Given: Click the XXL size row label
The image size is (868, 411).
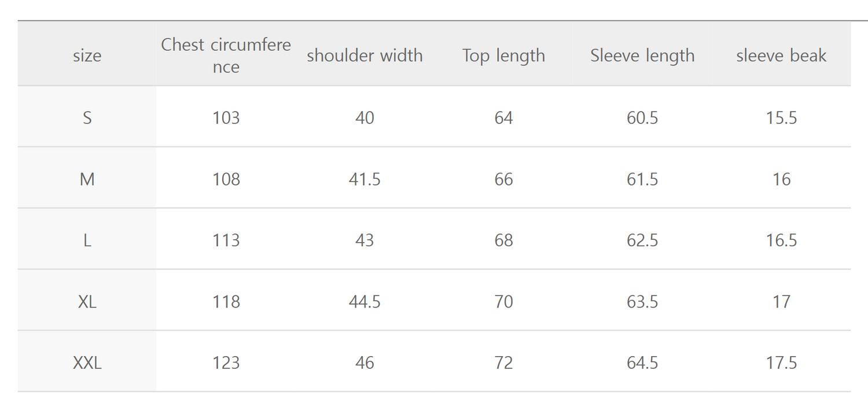Looking at the screenshot, I should [87, 363].
